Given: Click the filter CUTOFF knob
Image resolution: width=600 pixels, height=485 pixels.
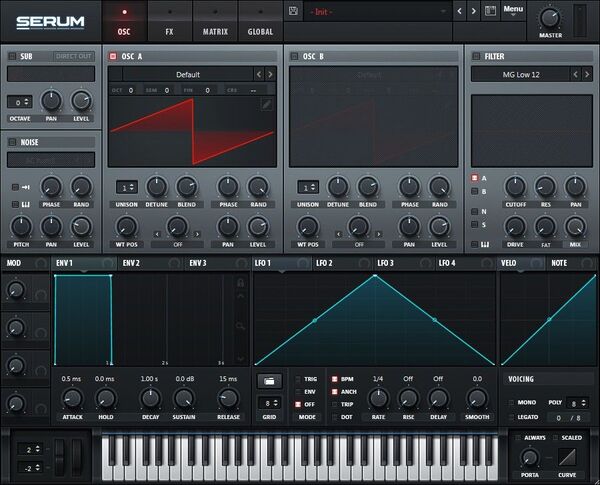Looking at the screenshot, I should click(515, 187).
